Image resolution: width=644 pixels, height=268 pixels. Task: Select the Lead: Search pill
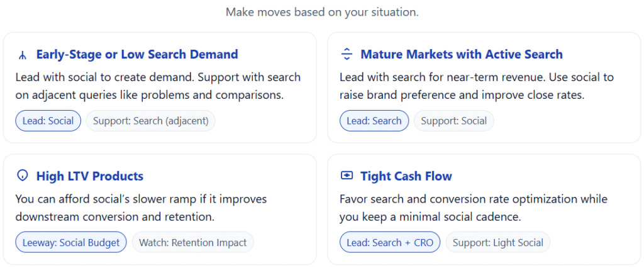[x=374, y=121]
